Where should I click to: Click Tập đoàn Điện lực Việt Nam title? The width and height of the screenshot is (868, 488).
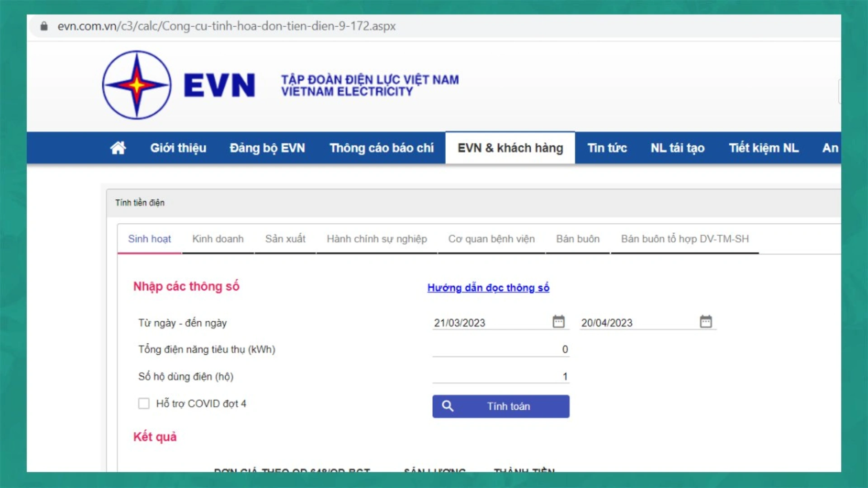370,80
